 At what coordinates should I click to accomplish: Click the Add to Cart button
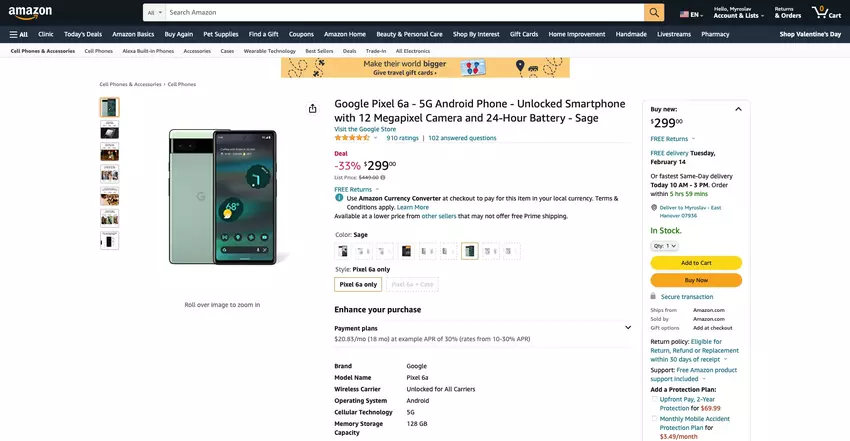[x=696, y=263]
